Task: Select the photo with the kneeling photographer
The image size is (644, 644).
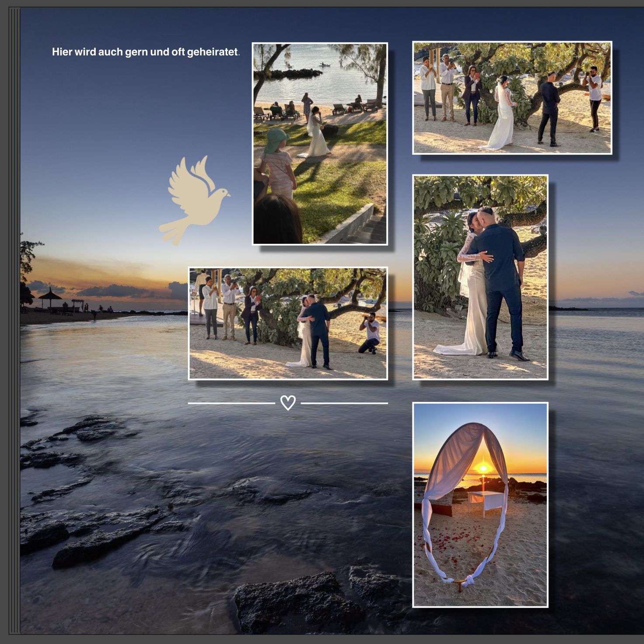Action: 288,324
